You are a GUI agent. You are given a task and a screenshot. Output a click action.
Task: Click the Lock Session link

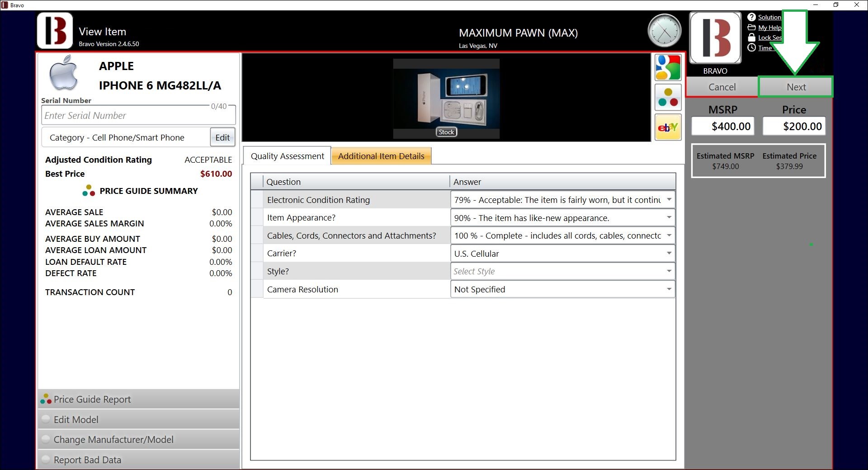point(769,38)
